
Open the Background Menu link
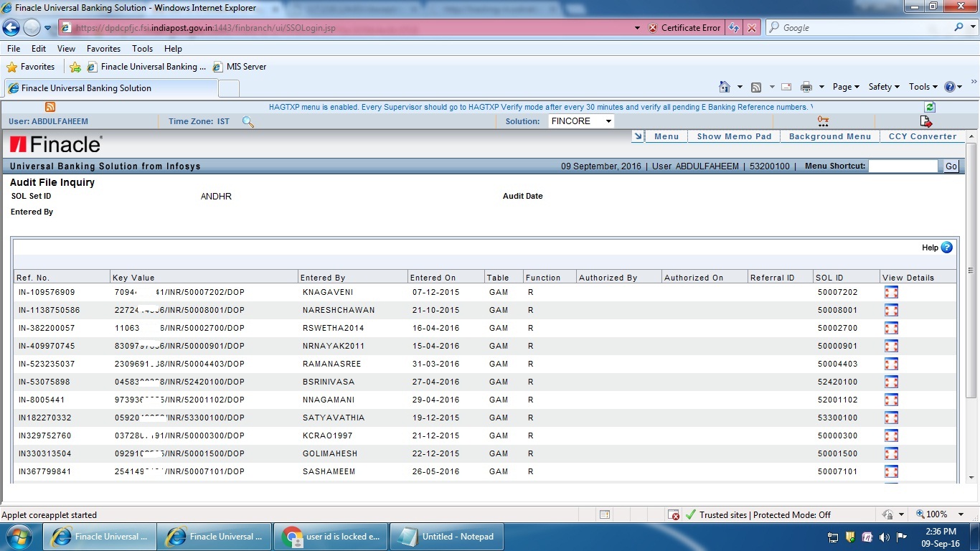click(x=829, y=136)
